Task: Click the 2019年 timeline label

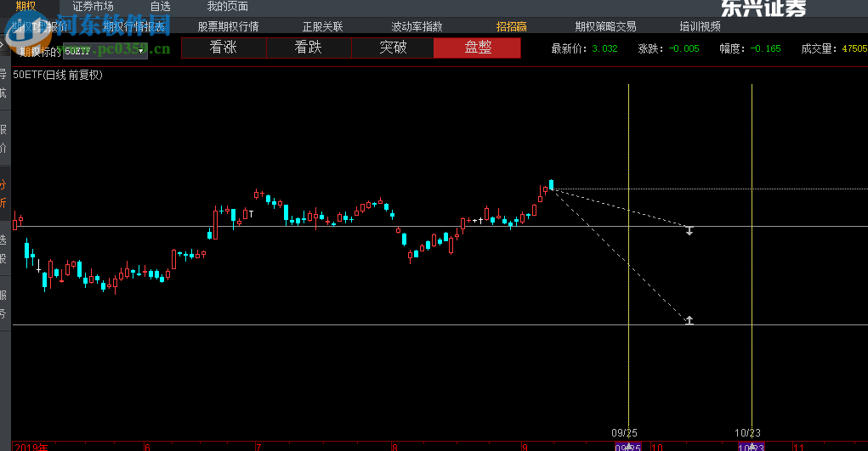Action: [x=31, y=447]
